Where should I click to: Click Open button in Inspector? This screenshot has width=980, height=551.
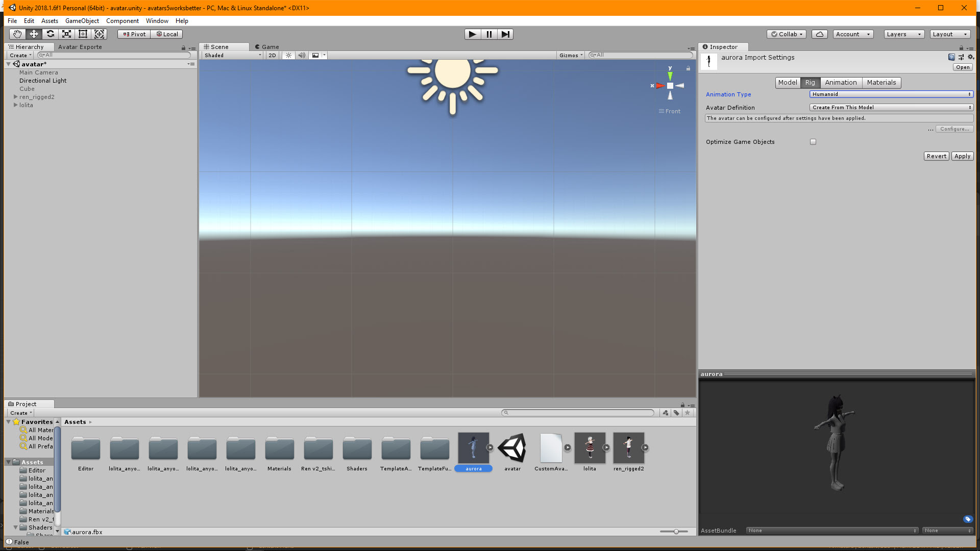click(x=963, y=67)
